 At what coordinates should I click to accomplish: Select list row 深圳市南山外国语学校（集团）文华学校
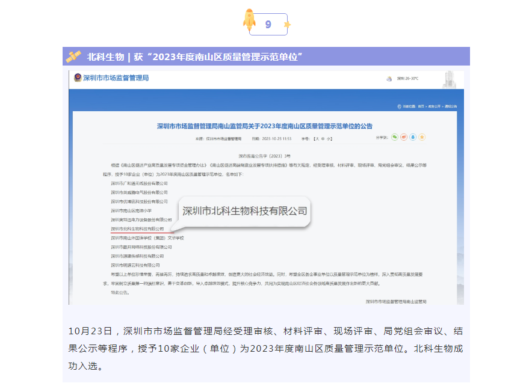(x=147, y=238)
